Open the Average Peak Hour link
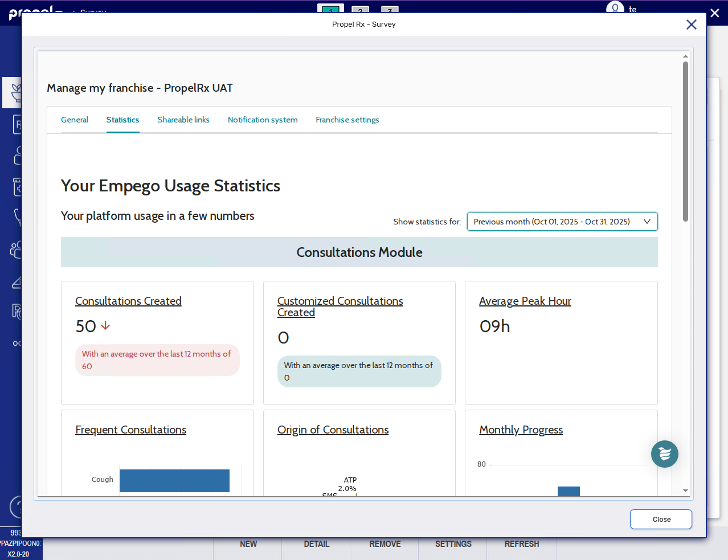Image resolution: width=728 pixels, height=560 pixels. [x=525, y=301]
